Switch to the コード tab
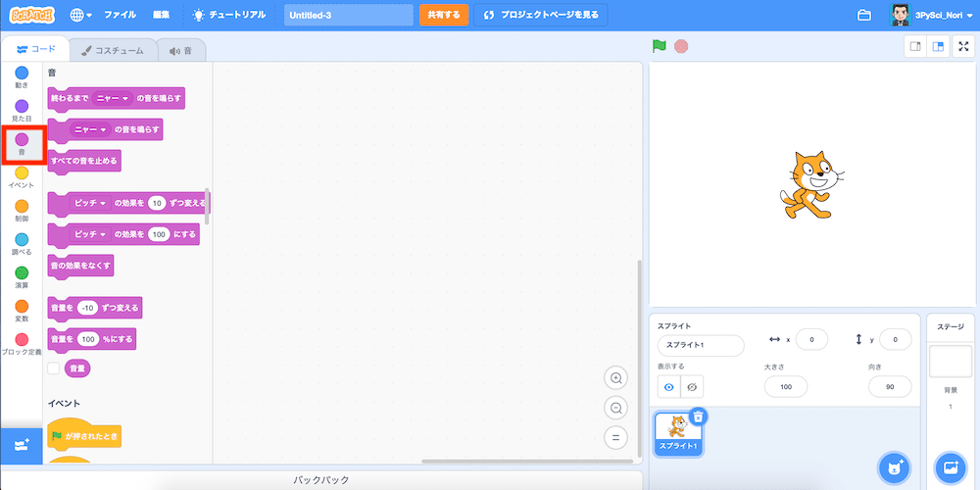Viewport: 980px width, 490px height. tap(36, 49)
